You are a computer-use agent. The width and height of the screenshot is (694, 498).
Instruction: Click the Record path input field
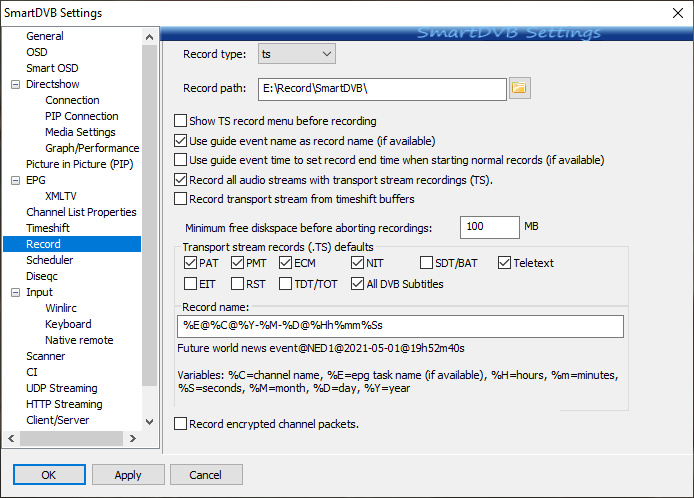tap(382, 89)
